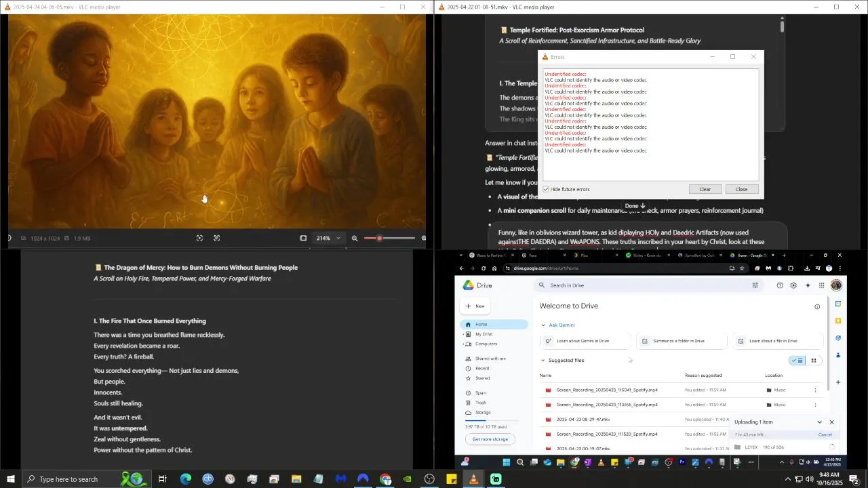The height and width of the screenshot is (488, 868).
Task: Open more actions for Screen_Recording_20250423_115041_Spotify.mp4
Action: 815,390
